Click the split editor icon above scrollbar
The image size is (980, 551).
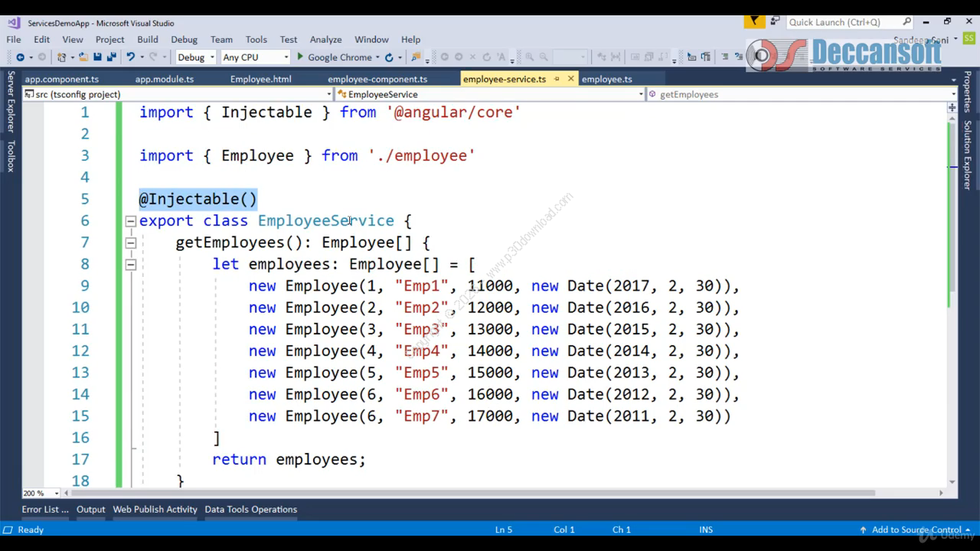pos(952,107)
